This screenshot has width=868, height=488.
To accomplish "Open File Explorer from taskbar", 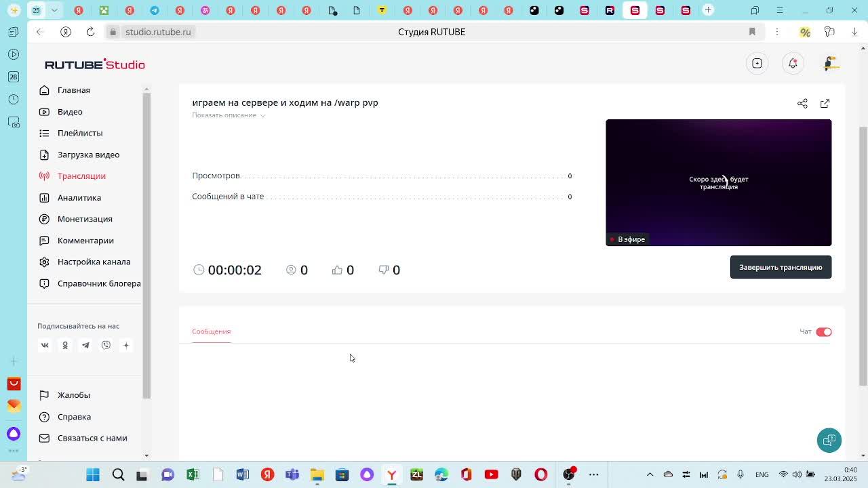I will (x=317, y=474).
